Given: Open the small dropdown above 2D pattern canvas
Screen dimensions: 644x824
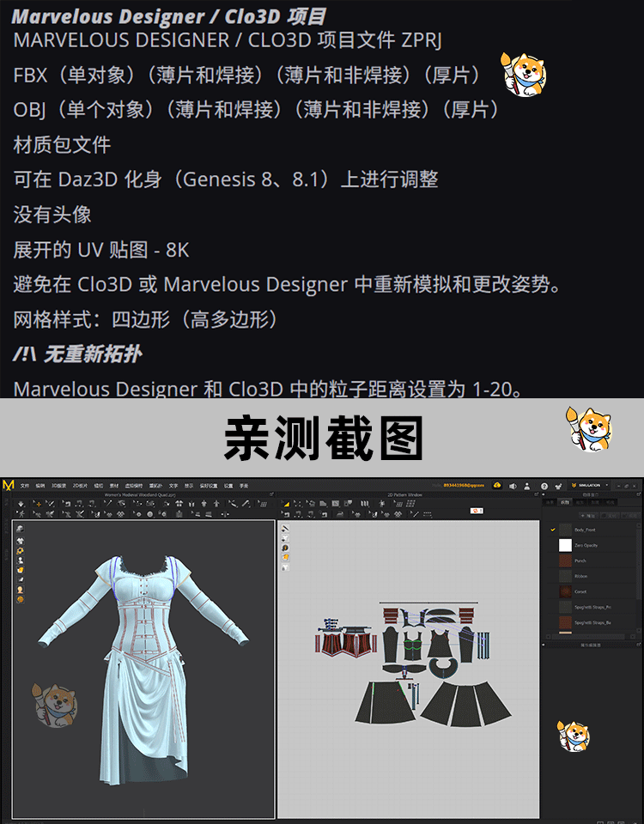Looking at the screenshot, I should pyautogui.click(x=477, y=510).
